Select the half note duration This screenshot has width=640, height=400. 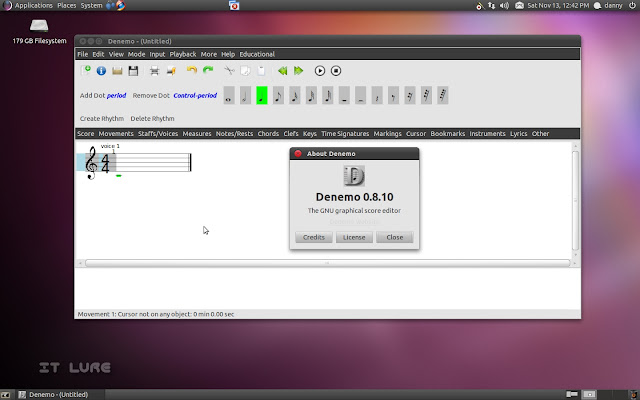[x=245, y=96]
